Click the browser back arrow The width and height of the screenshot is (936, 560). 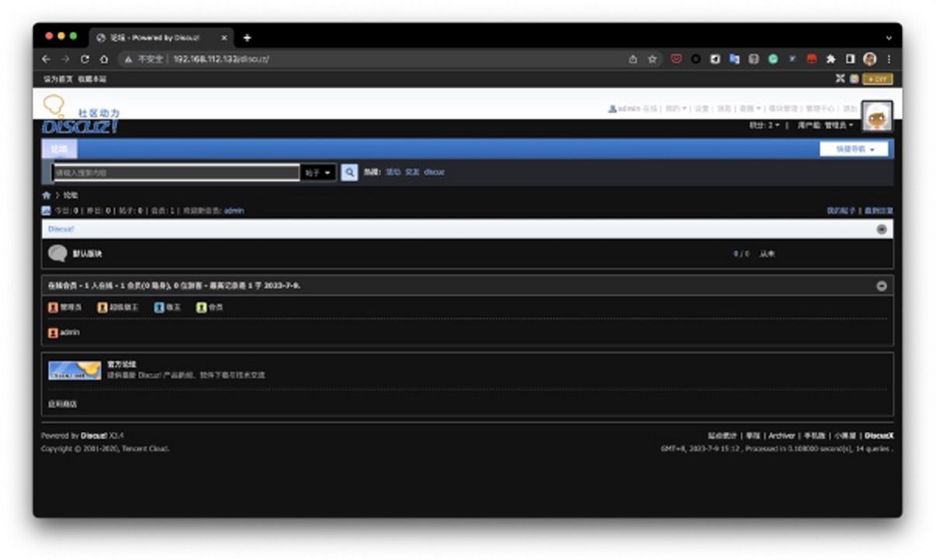46,59
